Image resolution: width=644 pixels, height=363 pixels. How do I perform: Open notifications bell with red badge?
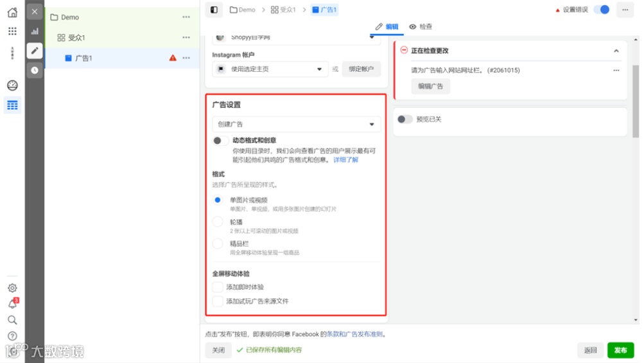pyautogui.click(x=13, y=304)
